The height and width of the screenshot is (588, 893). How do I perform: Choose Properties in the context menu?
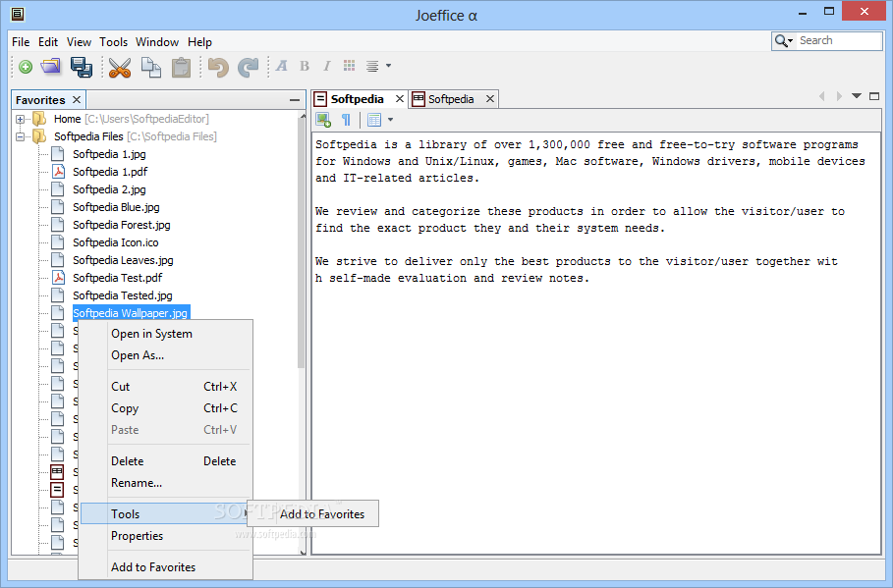click(165, 536)
